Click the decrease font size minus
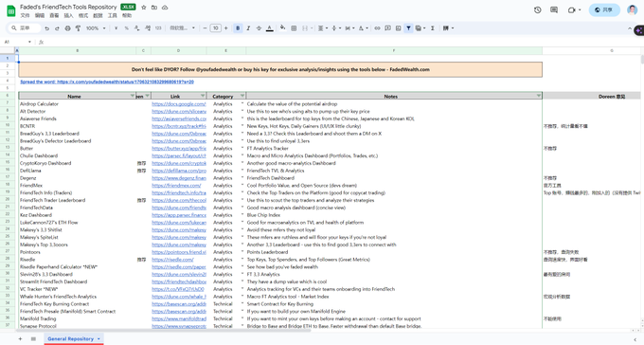The width and height of the screenshot is (644, 345). [205, 28]
